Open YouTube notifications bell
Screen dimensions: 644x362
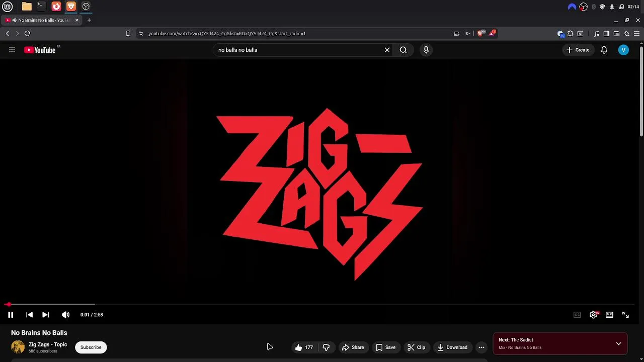click(604, 50)
